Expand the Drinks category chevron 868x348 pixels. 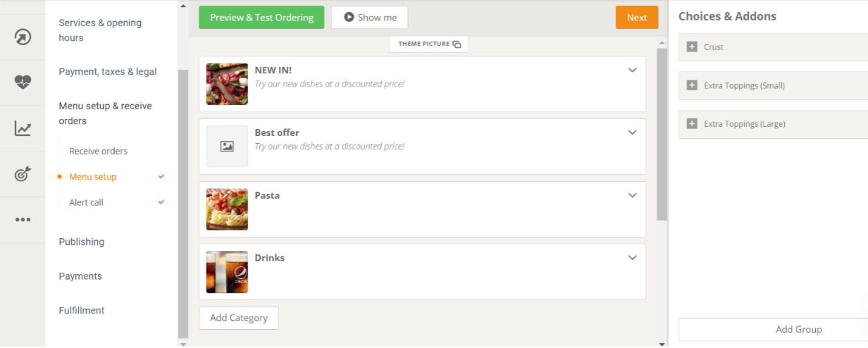pos(632,258)
